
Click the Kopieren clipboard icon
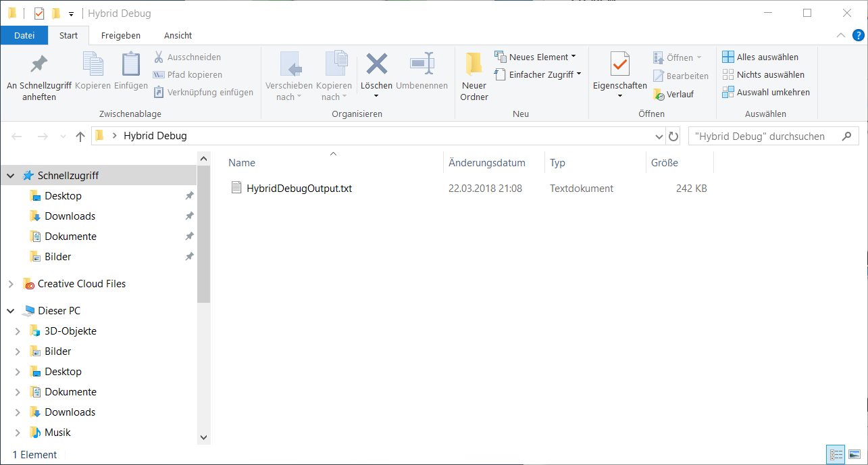[x=93, y=64]
